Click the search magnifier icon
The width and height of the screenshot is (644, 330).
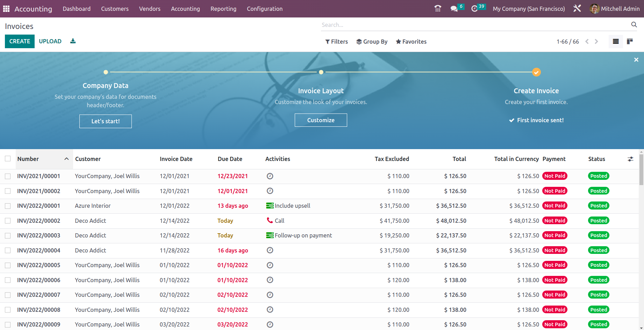[x=634, y=24]
